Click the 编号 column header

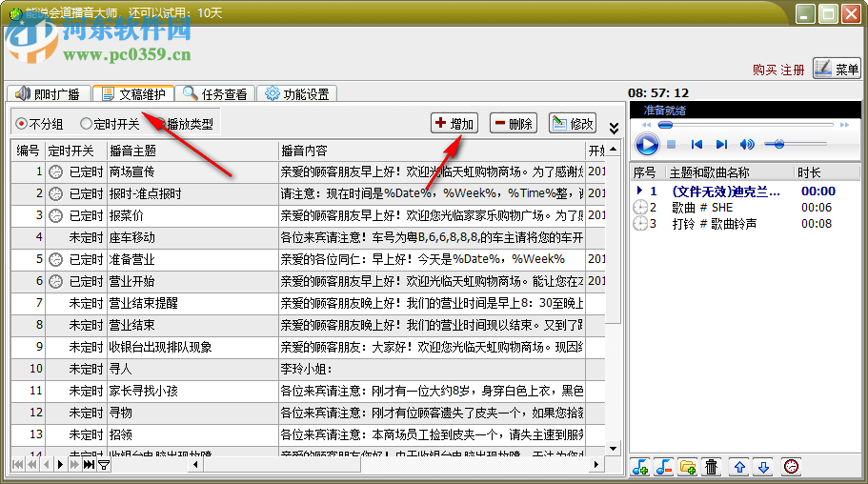(x=28, y=151)
